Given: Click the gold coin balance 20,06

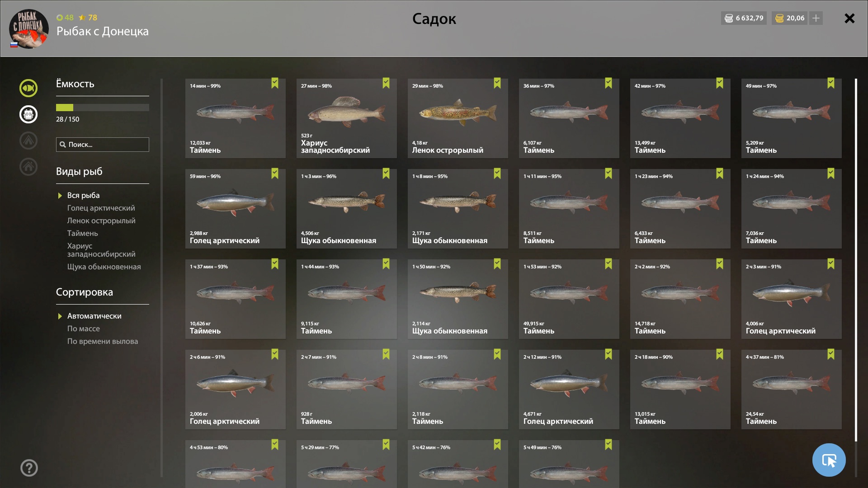Looking at the screenshot, I should pyautogui.click(x=790, y=18).
